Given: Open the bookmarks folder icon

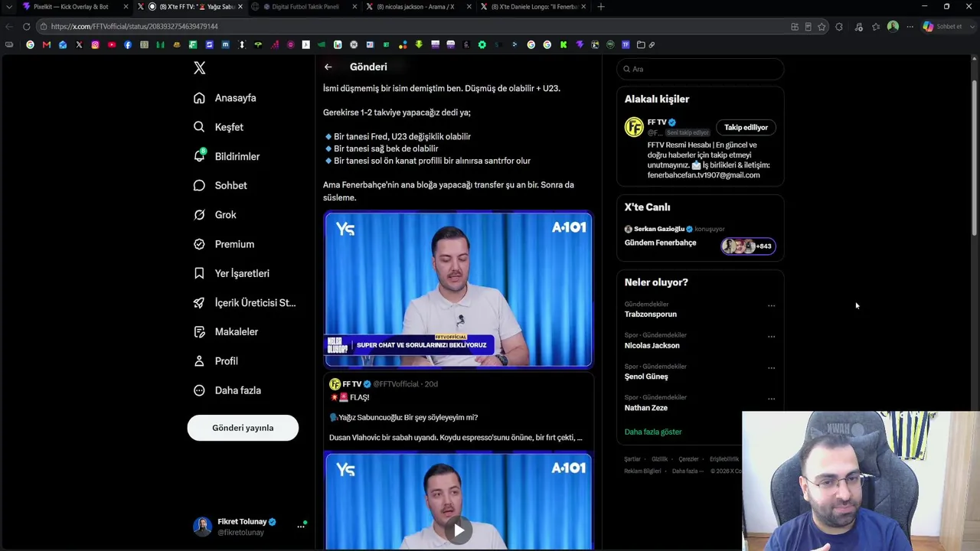Looking at the screenshot, I should click(641, 45).
